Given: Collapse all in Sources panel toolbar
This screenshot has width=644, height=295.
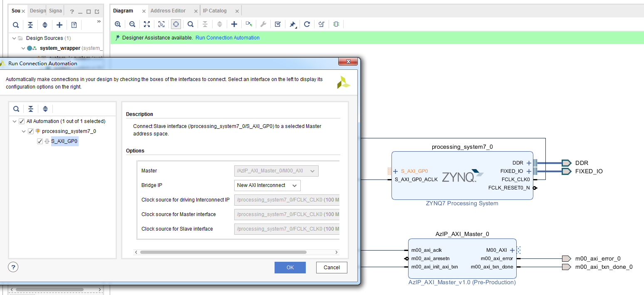Looking at the screenshot, I should click(30, 25).
